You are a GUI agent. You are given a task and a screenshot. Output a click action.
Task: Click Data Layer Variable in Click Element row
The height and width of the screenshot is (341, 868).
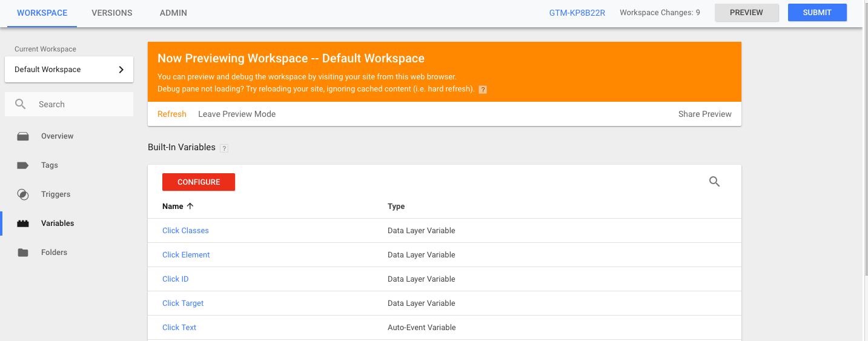[x=422, y=255]
